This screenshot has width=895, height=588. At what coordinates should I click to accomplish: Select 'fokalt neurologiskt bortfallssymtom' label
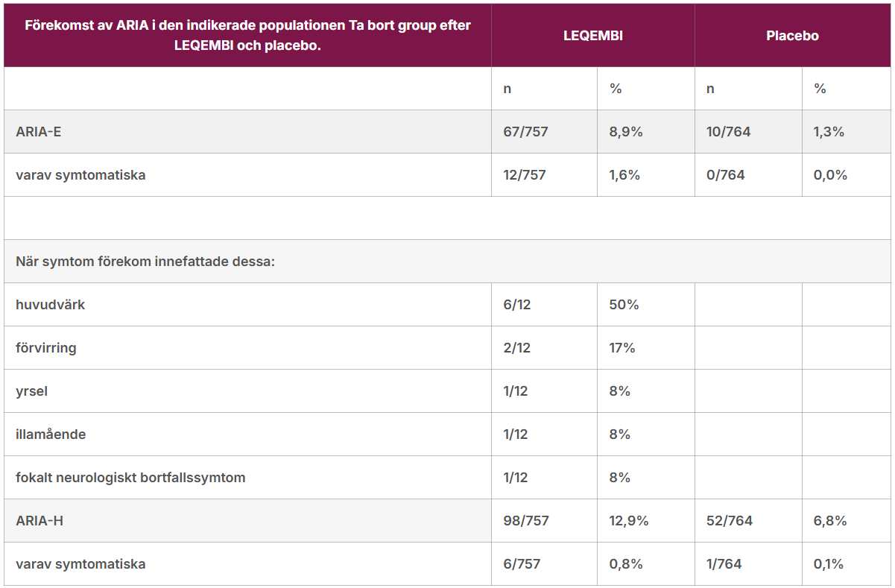130,478
